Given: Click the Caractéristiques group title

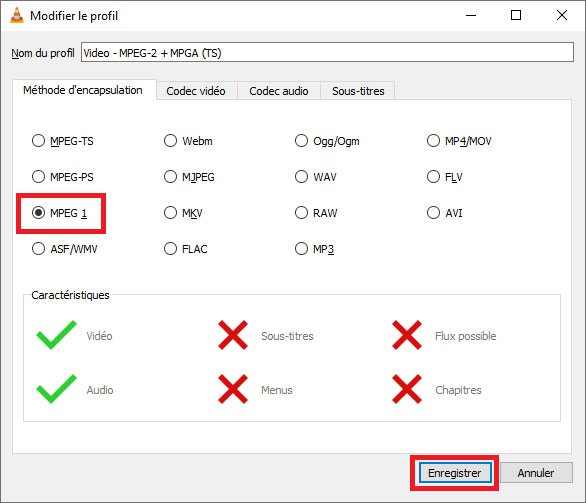Looking at the screenshot, I should coord(70,295).
